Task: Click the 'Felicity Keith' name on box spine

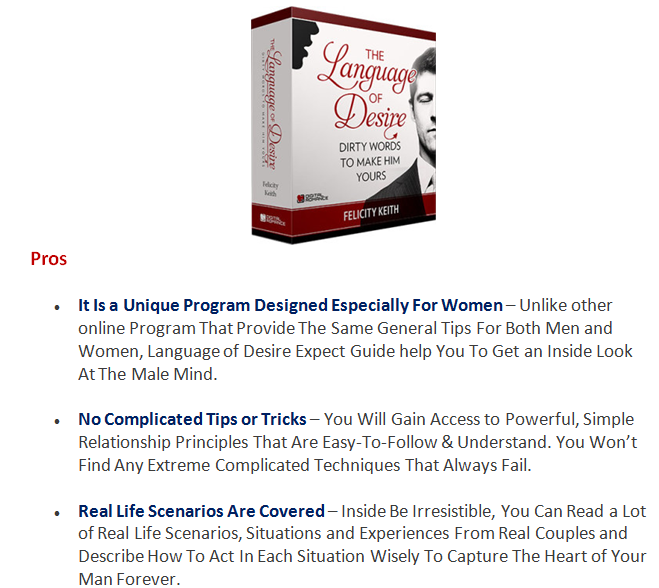Action: coord(270,189)
